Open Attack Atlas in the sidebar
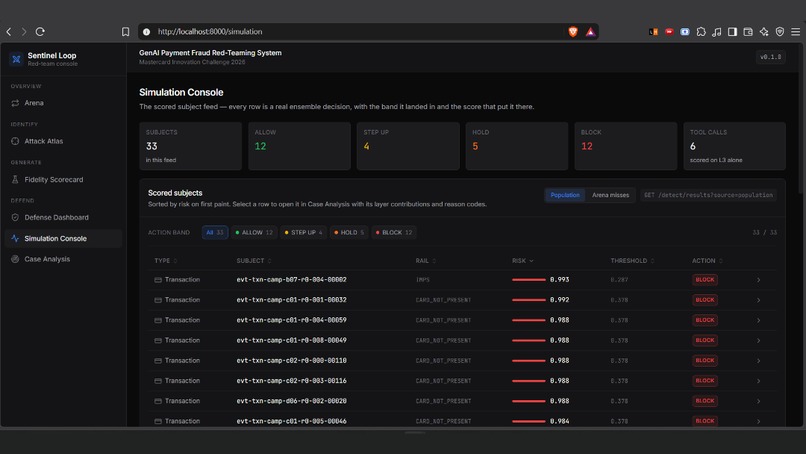The image size is (806, 454). coord(63,141)
